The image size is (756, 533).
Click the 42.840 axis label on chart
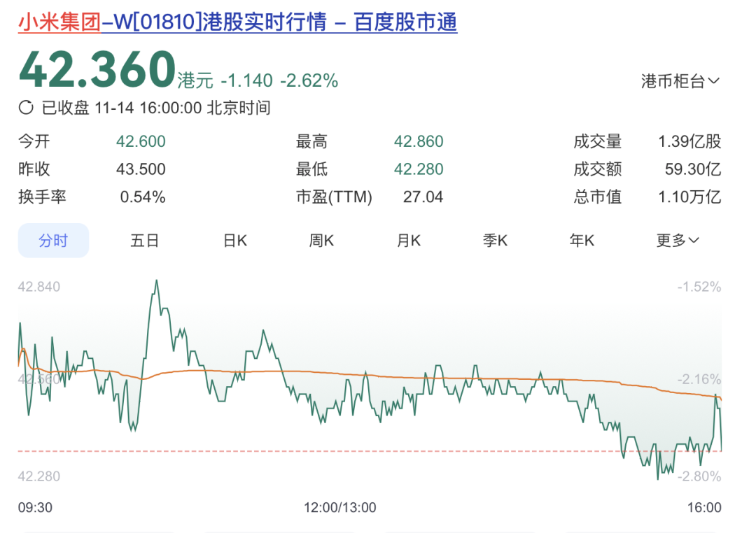click(x=39, y=287)
